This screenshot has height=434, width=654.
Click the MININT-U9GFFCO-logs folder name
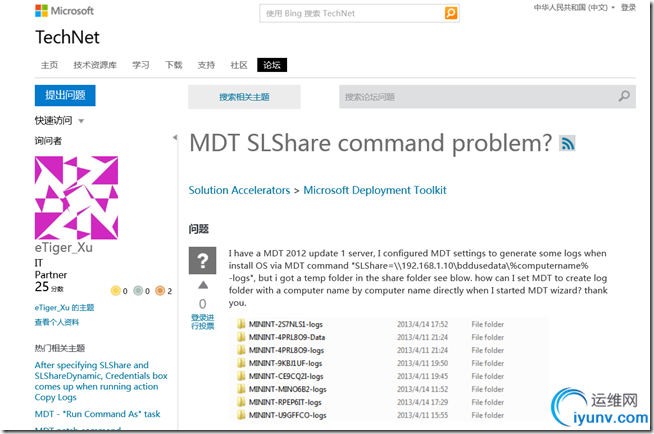pos(287,415)
